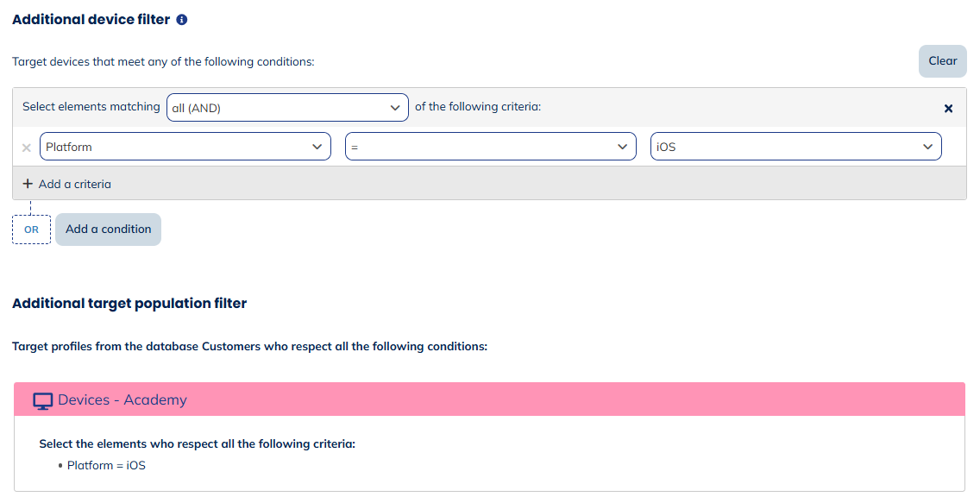Click the Additional target population filter heading
The height and width of the screenshot is (503, 980).
pos(129,303)
